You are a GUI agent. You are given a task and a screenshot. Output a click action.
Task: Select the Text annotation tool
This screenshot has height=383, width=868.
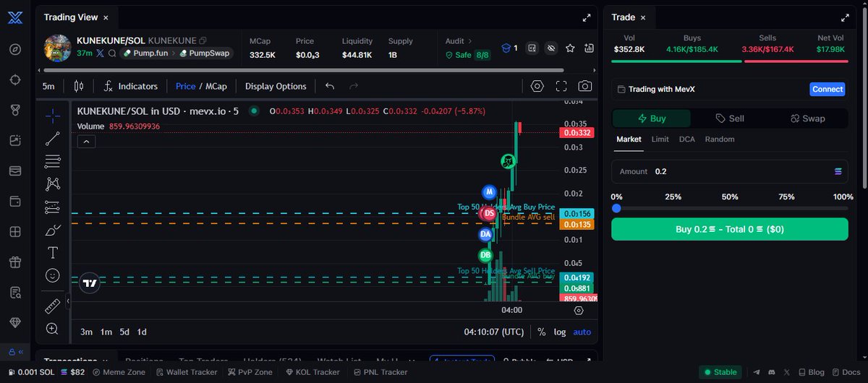point(53,253)
